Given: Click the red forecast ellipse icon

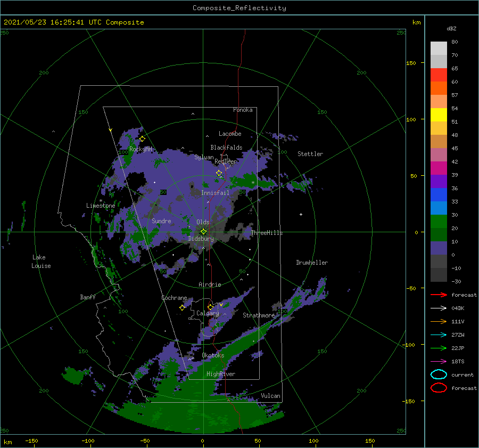Looking at the screenshot, I should click(x=439, y=388).
